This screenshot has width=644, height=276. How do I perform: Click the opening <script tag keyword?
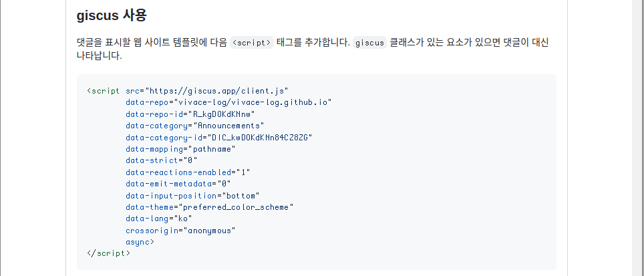[104, 91]
